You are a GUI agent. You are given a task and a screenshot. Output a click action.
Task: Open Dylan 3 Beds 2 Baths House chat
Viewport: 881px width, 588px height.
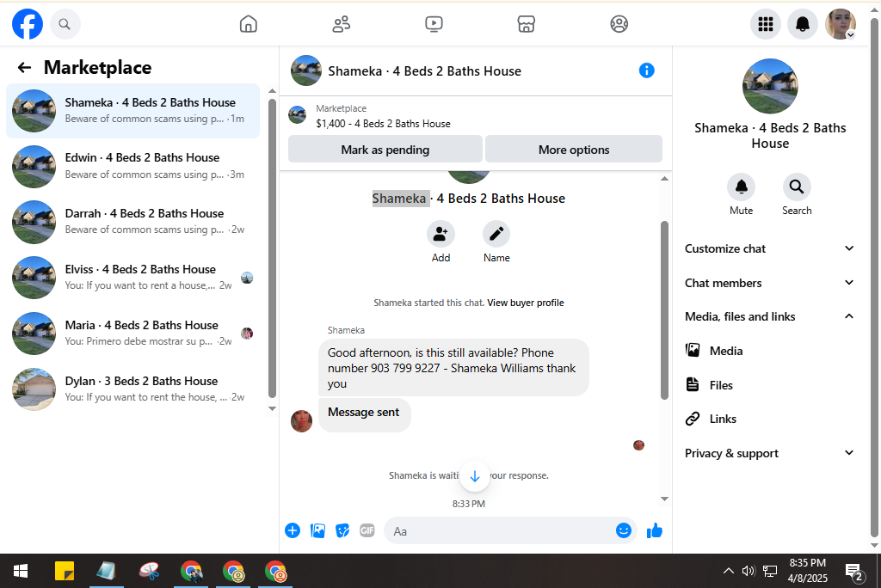(133, 389)
